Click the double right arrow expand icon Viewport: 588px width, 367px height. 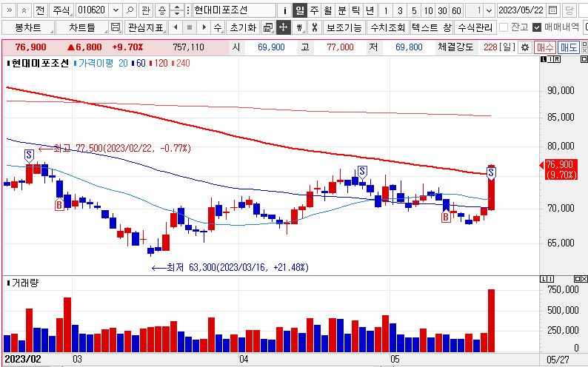click(x=10, y=10)
